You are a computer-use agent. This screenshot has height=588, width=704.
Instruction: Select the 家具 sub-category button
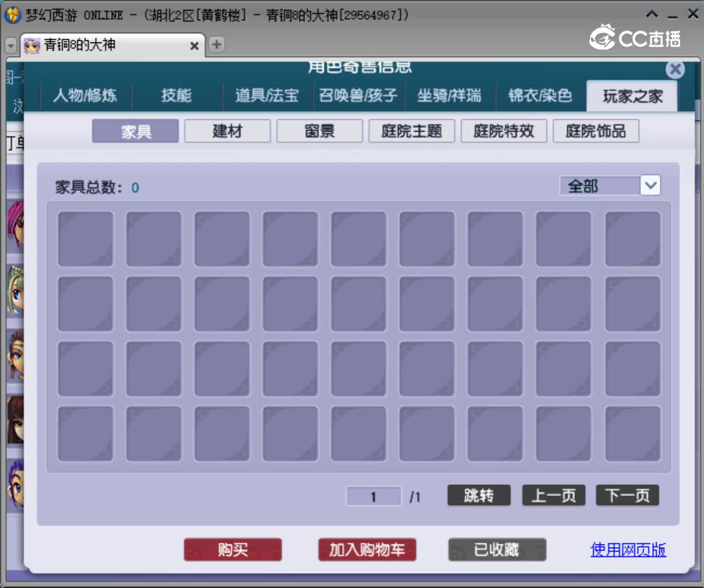[x=136, y=131]
